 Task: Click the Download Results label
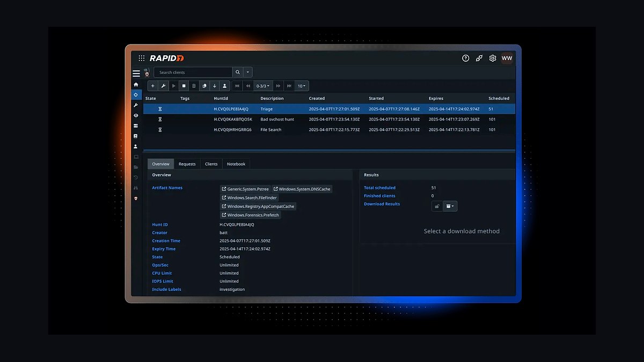382,204
